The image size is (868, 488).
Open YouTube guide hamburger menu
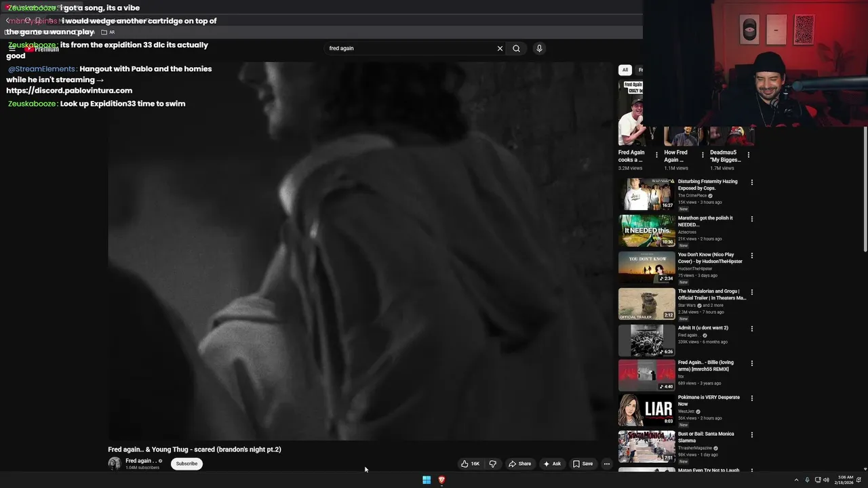pyautogui.click(x=12, y=49)
